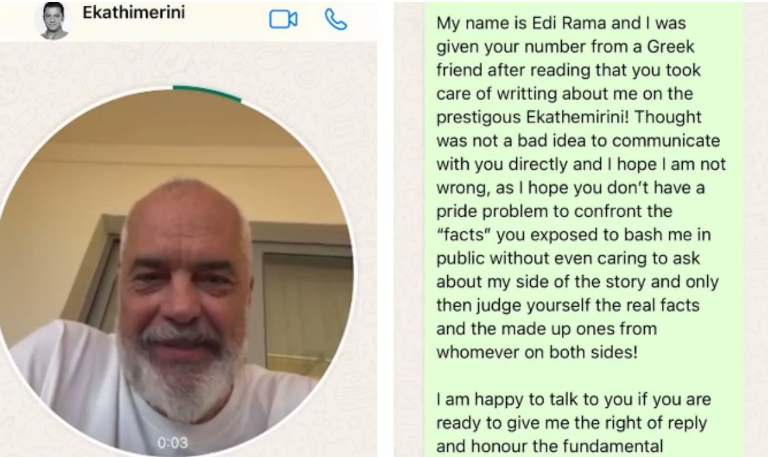Image resolution: width=768 pixels, height=457 pixels.
Task: Start a voice call using phone icon
Action: coord(336,20)
